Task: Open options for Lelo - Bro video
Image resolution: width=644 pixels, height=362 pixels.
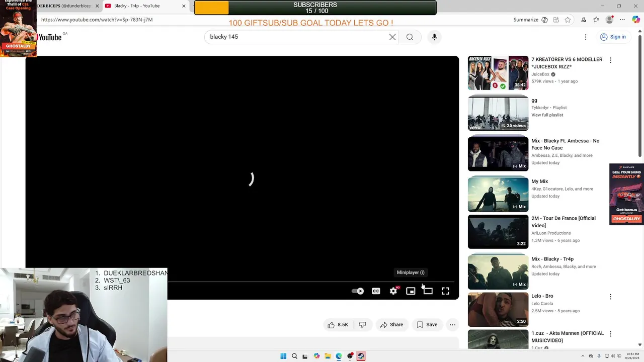Action: (x=610, y=297)
